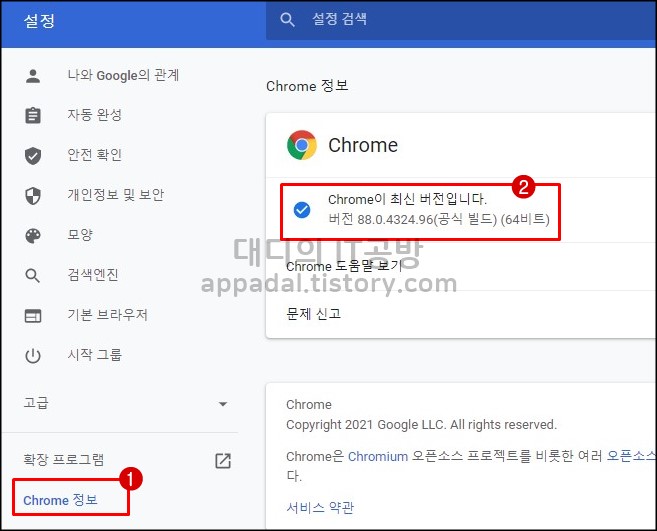This screenshot has width=657, height=531.
Task: Click the half-shield icon beside 개인정보 및 보안
Action: pos(33,195)
